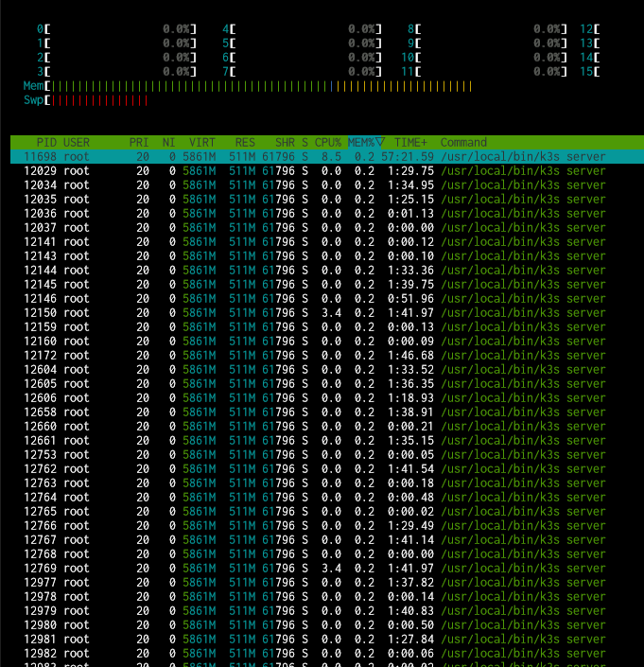Select process row with PID 12606

point(327,397)
